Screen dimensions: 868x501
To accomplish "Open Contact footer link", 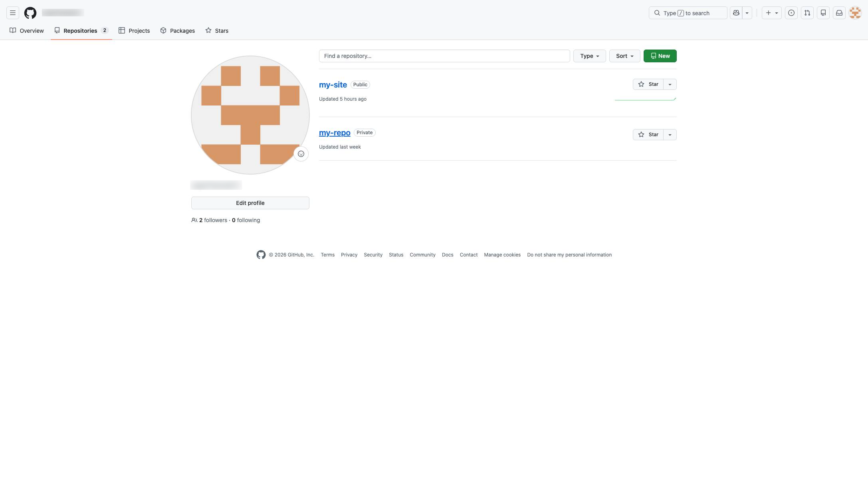I will tap(469, 255).
